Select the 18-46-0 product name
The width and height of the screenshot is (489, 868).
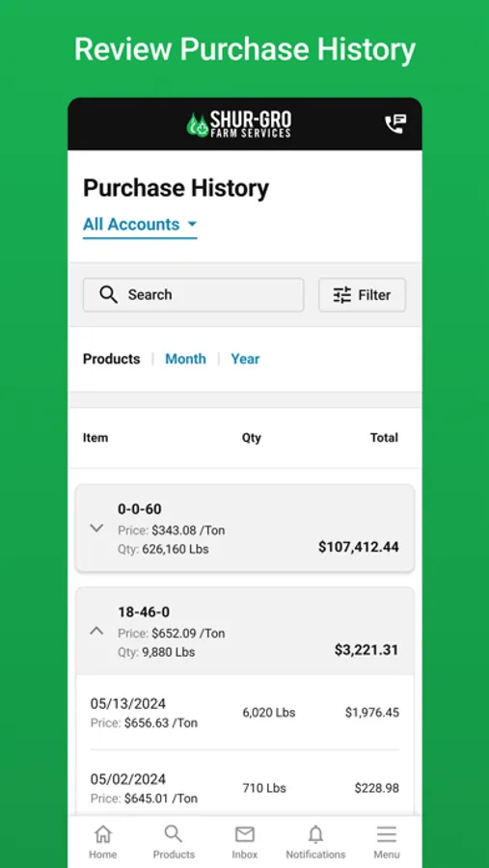point(144,612)
